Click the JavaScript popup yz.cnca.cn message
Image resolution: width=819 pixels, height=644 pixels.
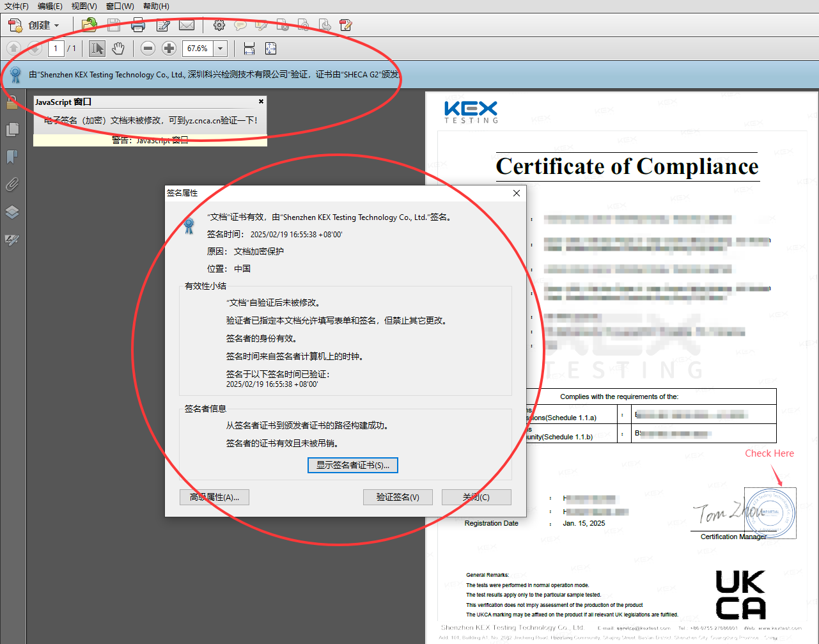pos(151,120)
